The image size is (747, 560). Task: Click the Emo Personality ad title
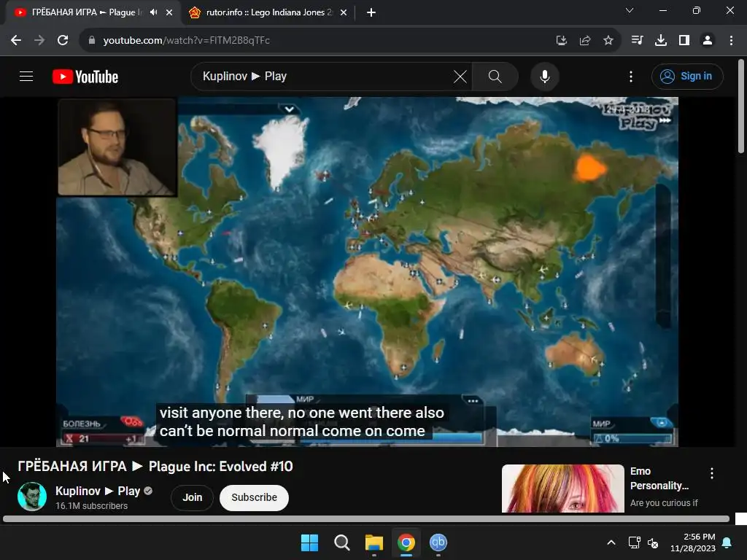[x=659, y=478]
